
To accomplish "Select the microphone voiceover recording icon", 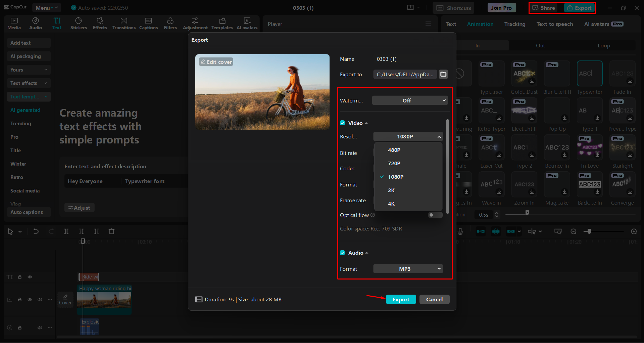I will tap(460, 231).
